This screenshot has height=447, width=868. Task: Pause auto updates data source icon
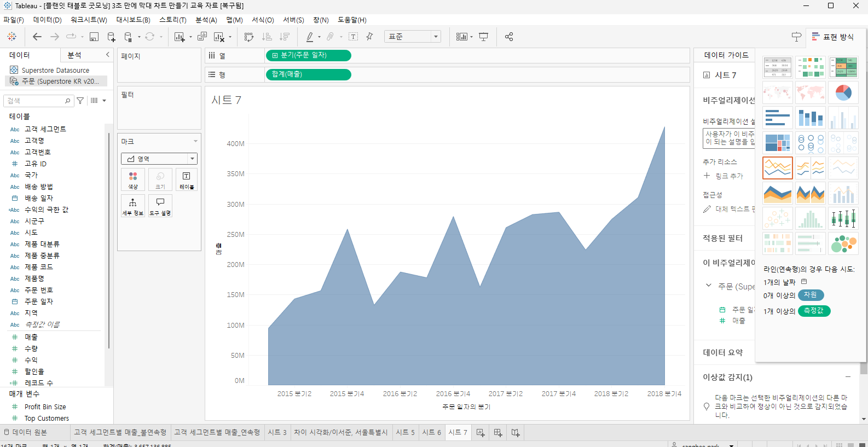pyautogui.click(x=128, y=37)
